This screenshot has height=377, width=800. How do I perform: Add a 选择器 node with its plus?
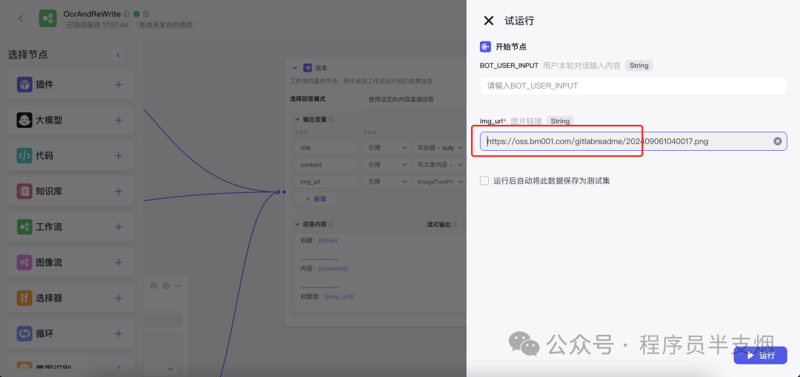click(x=118, y=298)
